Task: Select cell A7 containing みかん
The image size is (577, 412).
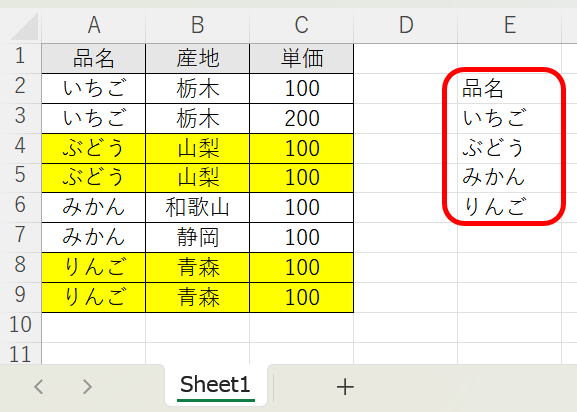Action: pos(94,237)
